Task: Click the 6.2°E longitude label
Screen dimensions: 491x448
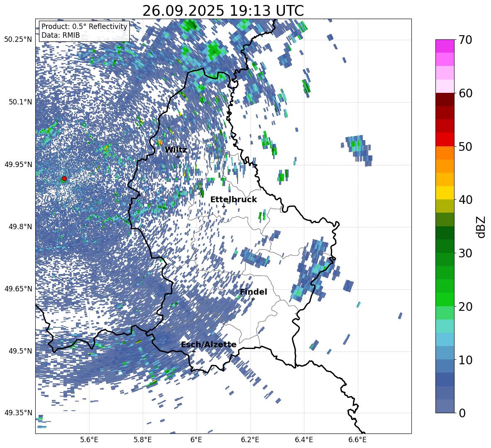Action: (x=250, y=440)
